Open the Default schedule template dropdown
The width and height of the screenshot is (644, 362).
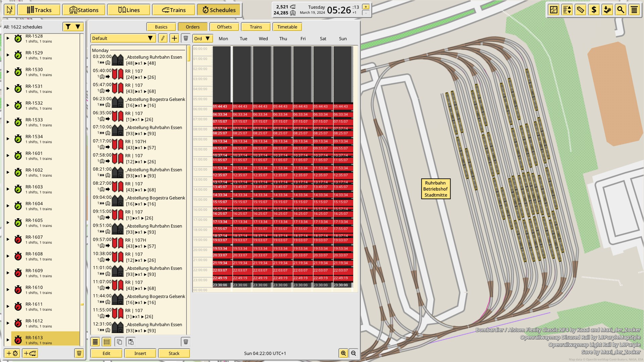pyautogui.click(x=123, y=38)
